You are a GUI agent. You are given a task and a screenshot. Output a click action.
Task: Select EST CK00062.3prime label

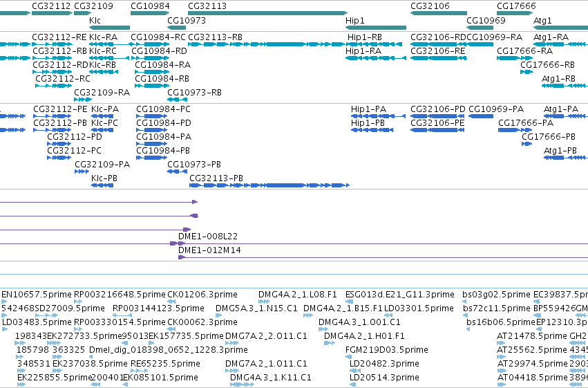pos(202,322)
